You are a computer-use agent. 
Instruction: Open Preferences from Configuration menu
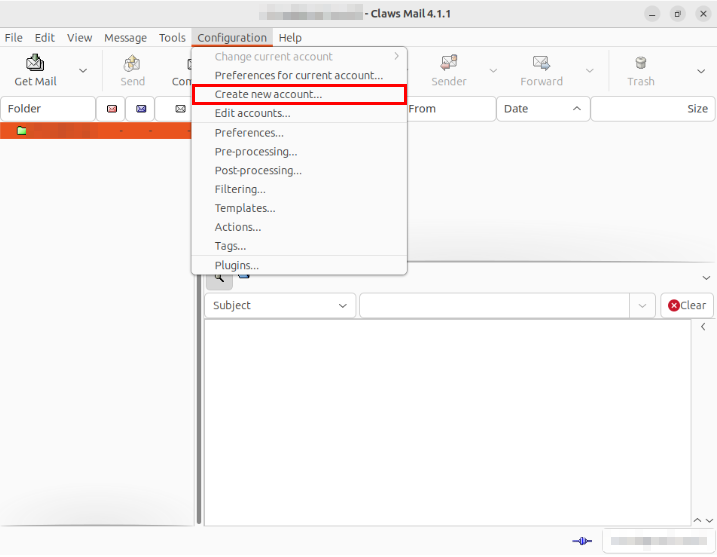point(299,133)
